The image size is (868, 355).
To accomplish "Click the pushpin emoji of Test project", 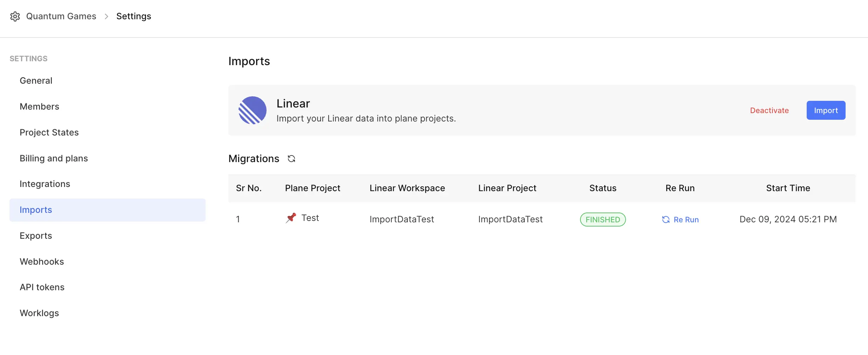I will (x=291, y=218).
